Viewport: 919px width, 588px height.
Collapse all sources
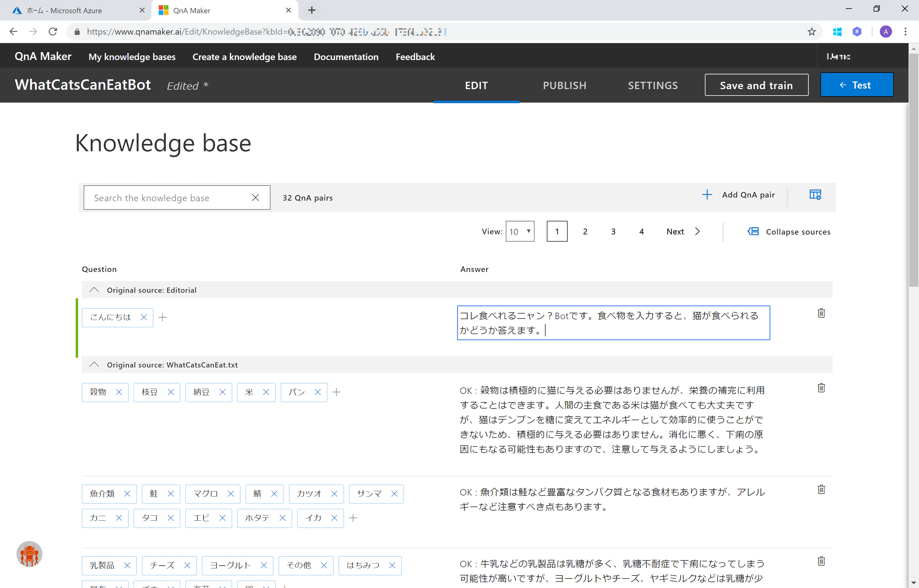pos(789,232)
